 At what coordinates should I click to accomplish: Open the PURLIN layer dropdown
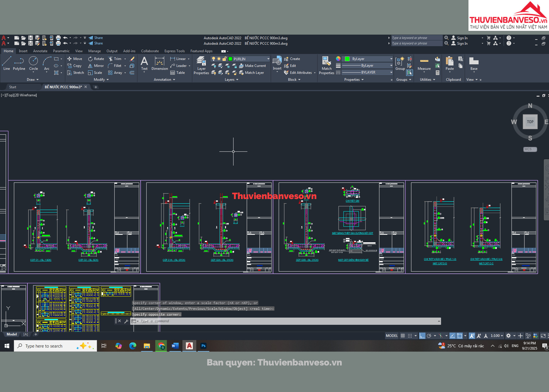coord(268,59)
